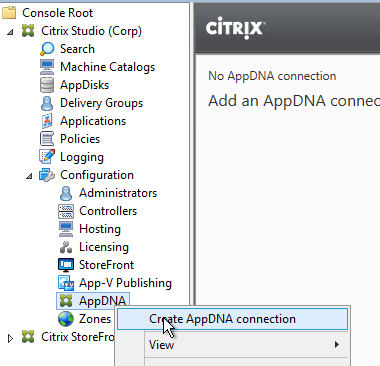The width and height of the screenshot is (380, 366).
Task: Click the Configuration wrench icon
Action: click(47, 175)
